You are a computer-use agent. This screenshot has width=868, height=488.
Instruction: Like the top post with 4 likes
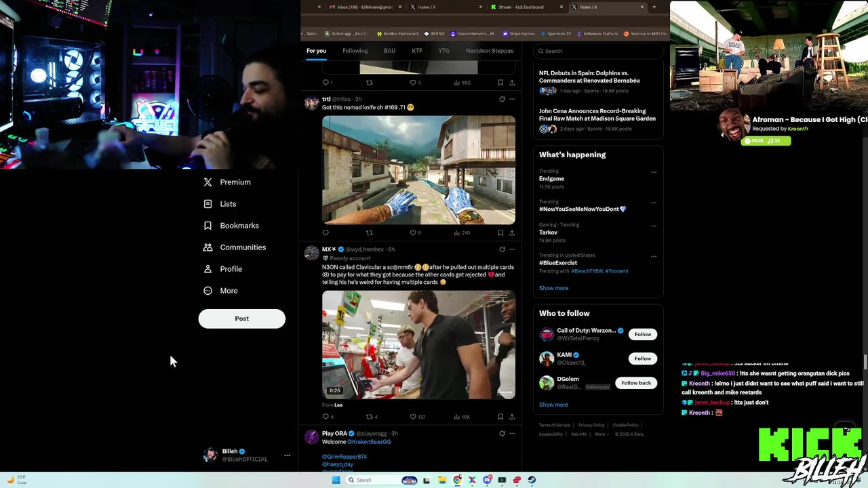pyautogui.click(x=415, y=83)
